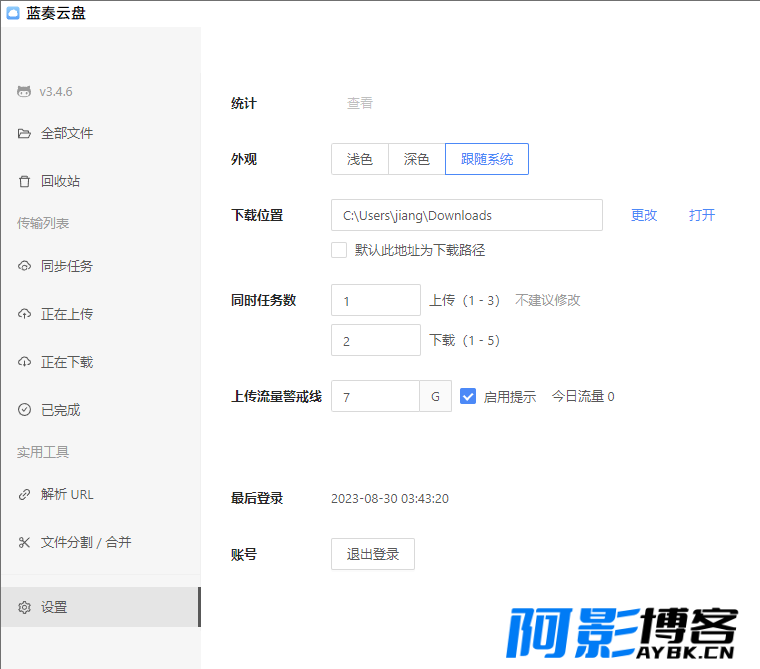The height and width of the screenshot is (669, 760).
Task: Focus the upload traffic warning line field
Action: (375, 396)
